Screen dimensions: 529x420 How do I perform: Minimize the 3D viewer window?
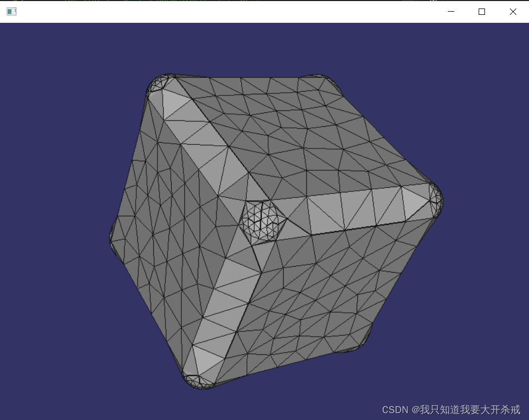coord(451,12)
